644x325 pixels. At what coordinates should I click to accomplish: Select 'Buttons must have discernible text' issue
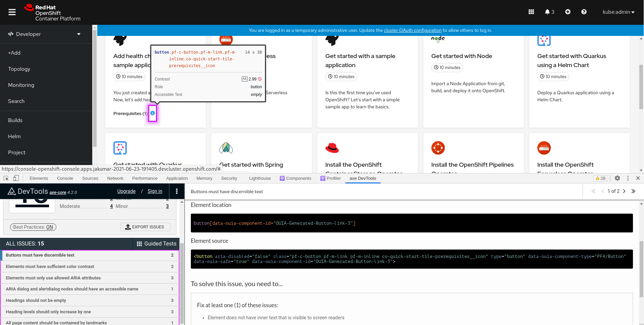(90, 255)
